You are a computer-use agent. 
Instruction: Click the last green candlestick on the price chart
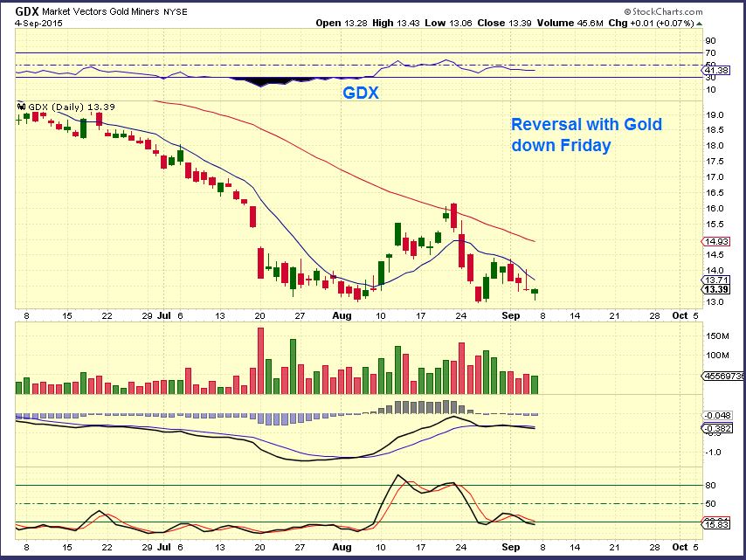coord(535,293)
